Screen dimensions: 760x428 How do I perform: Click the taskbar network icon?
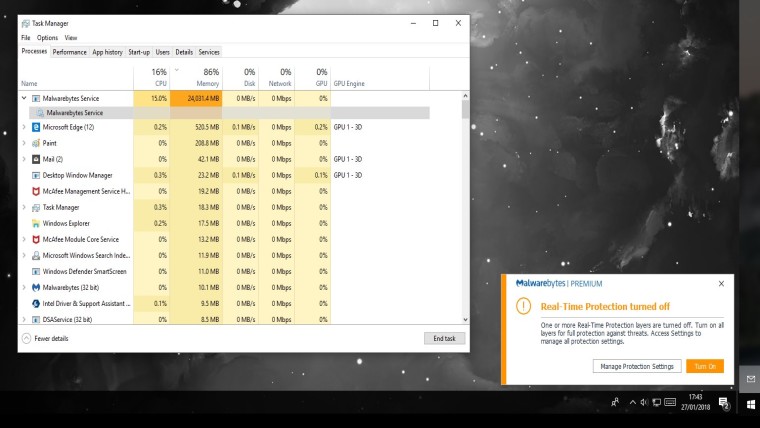(x=657, y=402)
